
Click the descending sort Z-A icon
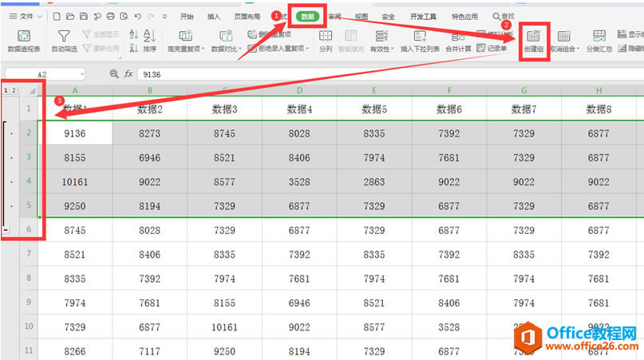click(x=133, y=49)
